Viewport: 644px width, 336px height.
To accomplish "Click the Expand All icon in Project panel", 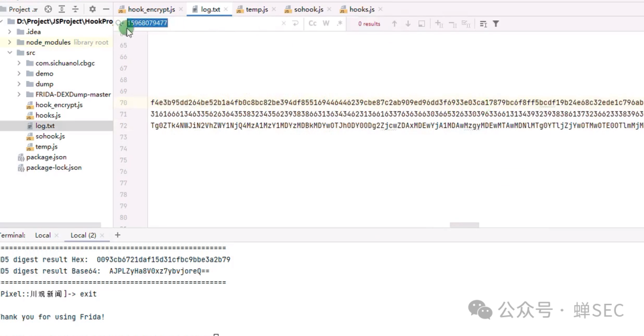I will [x=61, y=9].
